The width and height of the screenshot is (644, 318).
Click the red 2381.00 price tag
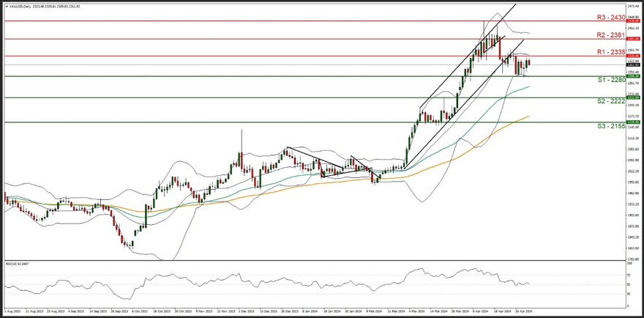[632, 39]
